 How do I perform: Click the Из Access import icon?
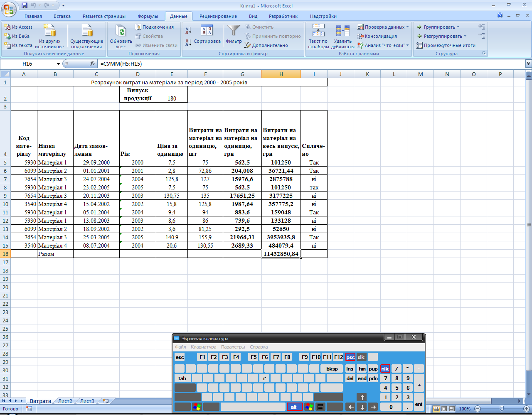coord(7,27)
